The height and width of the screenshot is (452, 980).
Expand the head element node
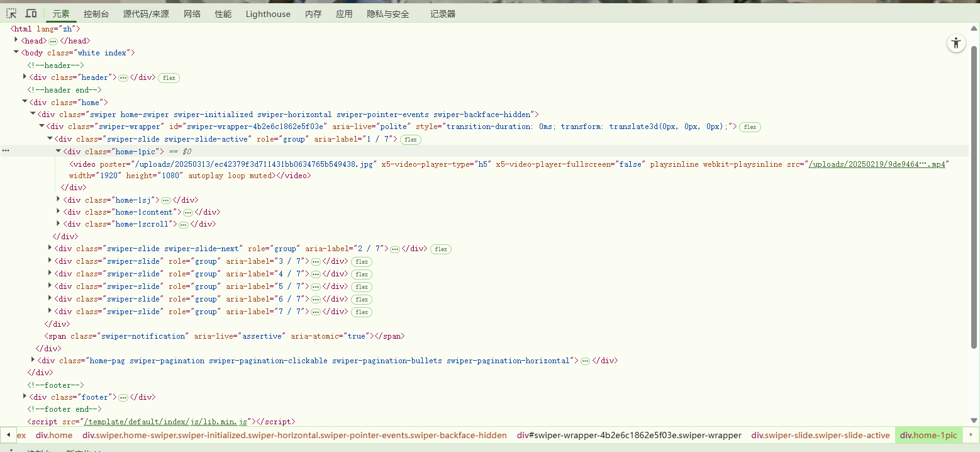tap(16, 40)
